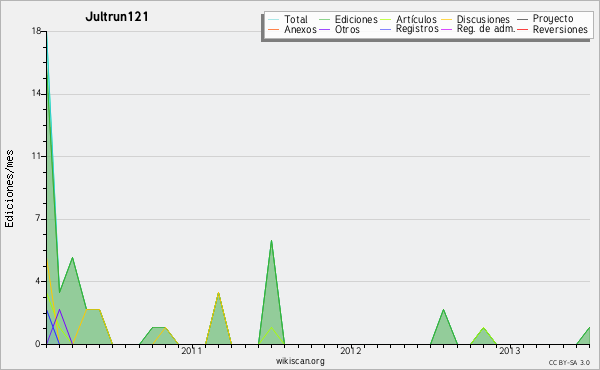
Task: Click the y-axis value 7
Action: pos(38,218)
